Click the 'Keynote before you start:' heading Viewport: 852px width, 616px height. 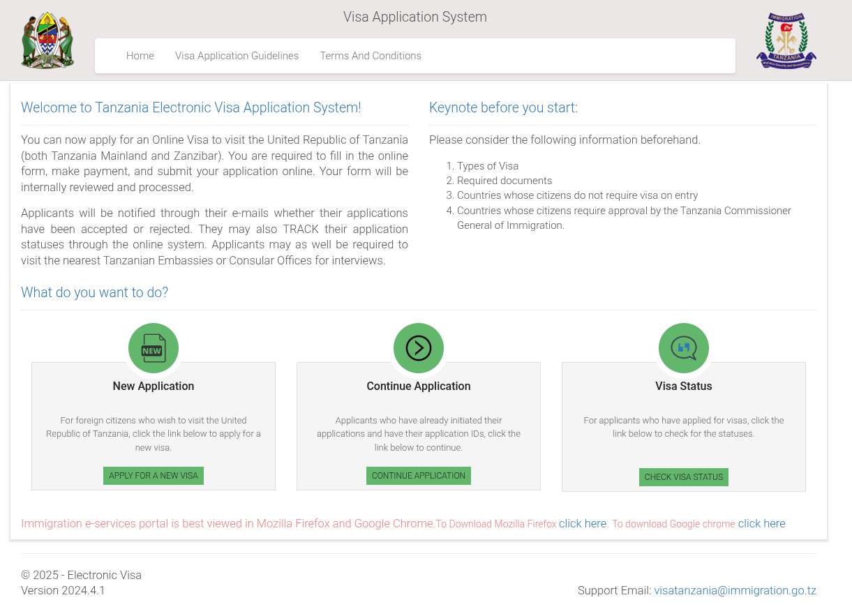(503, 107)
